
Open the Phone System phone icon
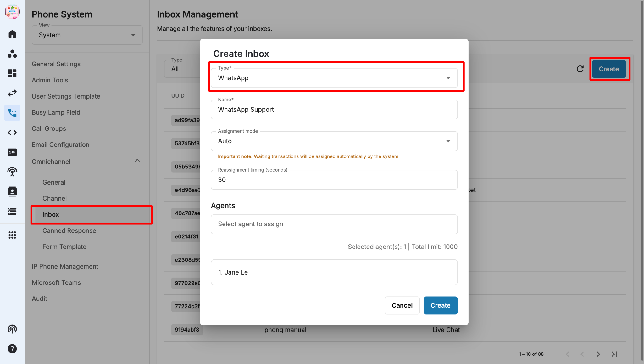[12, 113]
